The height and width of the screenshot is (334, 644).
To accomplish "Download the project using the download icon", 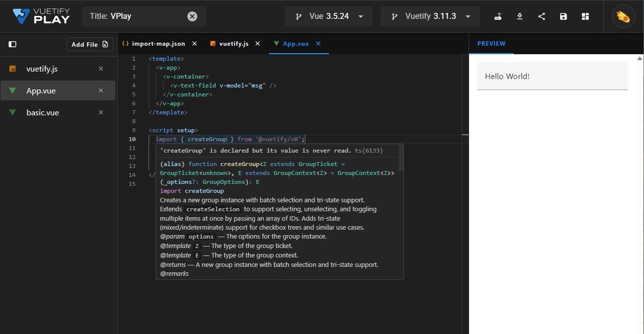I will click(519, 16).
